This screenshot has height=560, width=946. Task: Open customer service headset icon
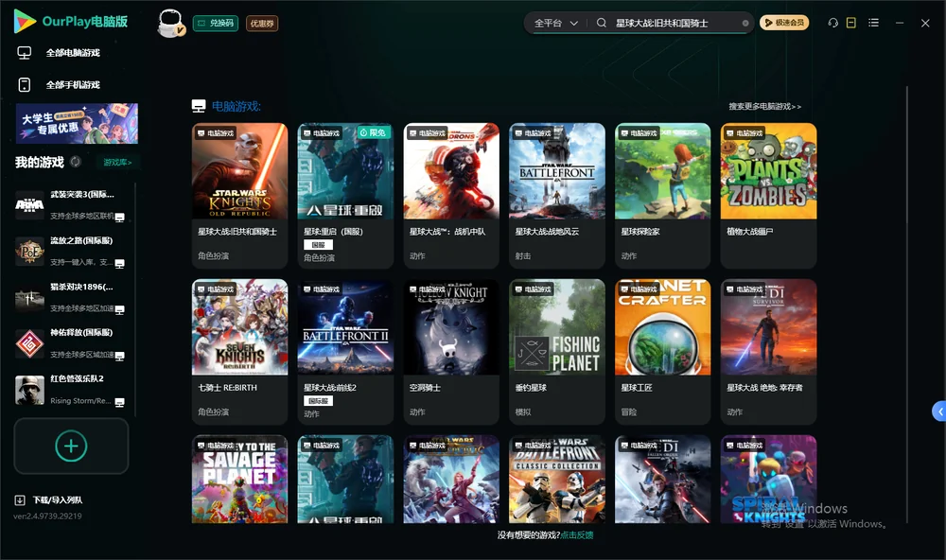point(832,23)
